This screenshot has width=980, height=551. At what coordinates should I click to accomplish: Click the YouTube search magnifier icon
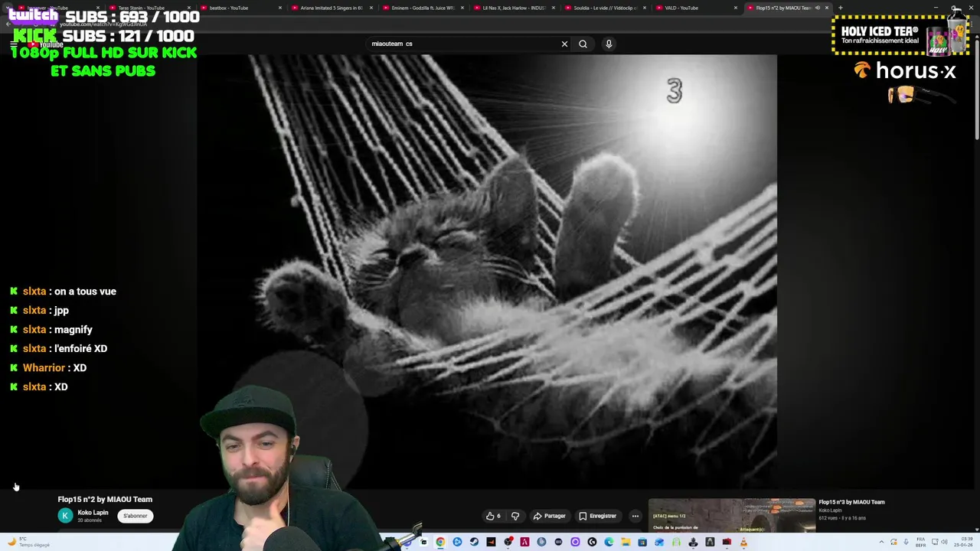click(583, 44)
